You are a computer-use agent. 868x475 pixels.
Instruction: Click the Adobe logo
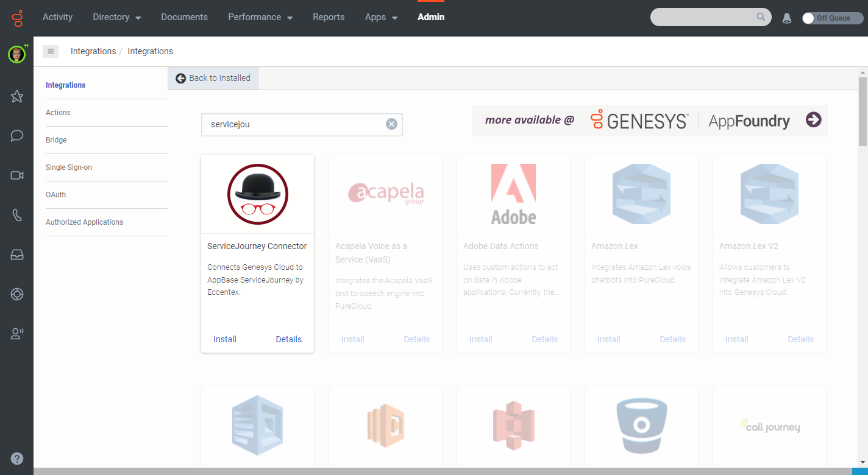point(513,194)
